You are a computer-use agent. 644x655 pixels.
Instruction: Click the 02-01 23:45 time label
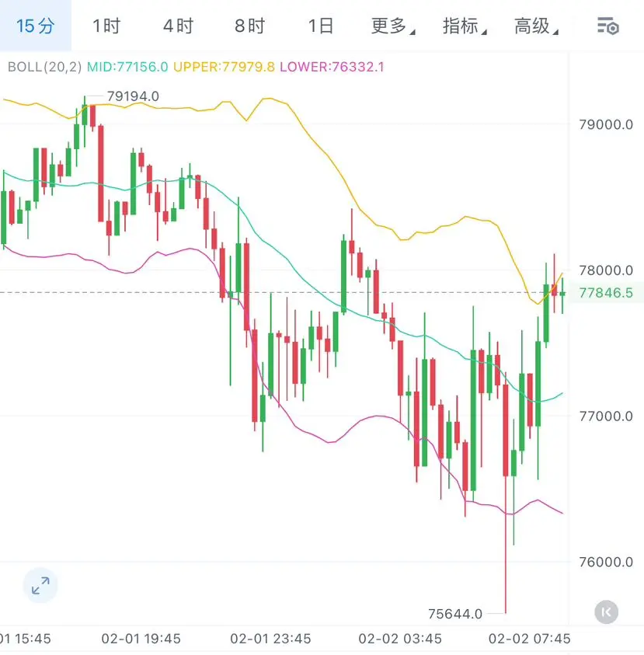[270, 639]
